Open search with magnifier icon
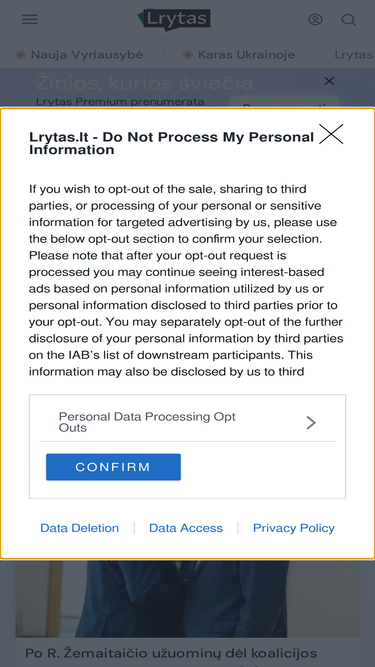Screen dimensions: 375x667 [349, 20]
